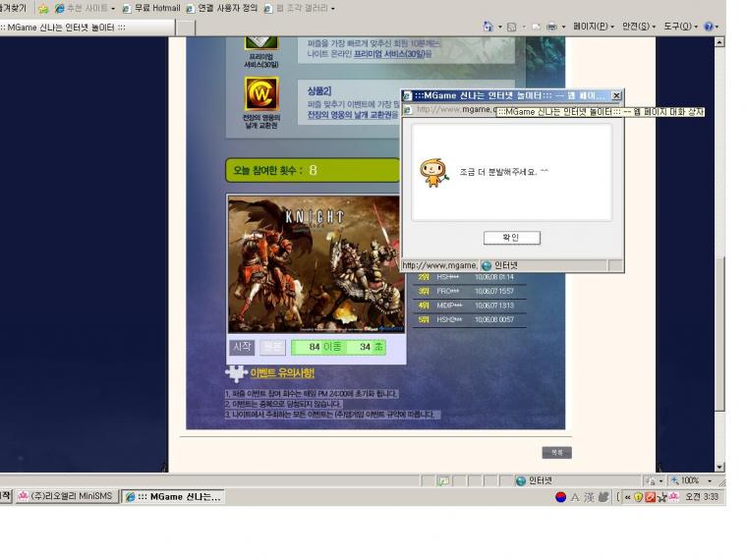
Task: Click the greyed button next to 시작
Action: coord(272,347)
